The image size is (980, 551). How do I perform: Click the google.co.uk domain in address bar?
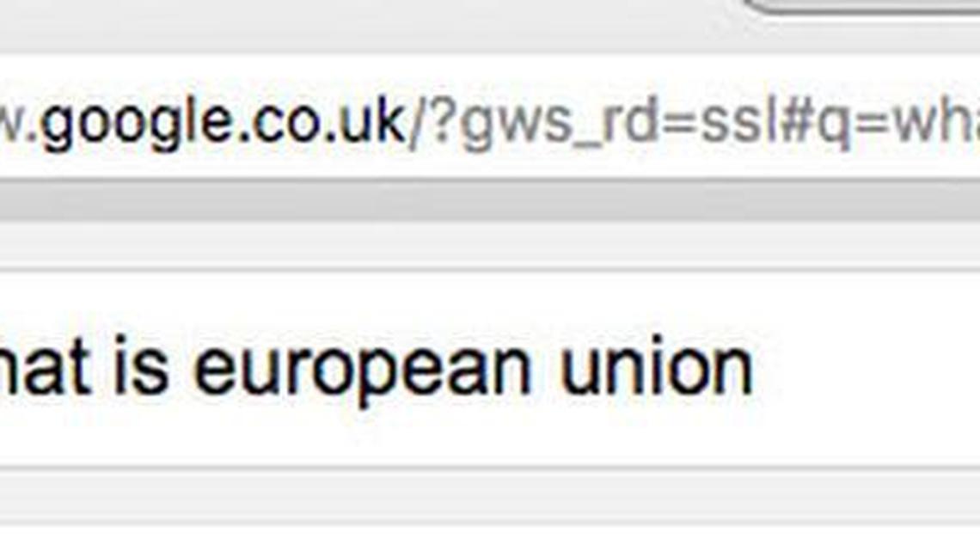223,124
